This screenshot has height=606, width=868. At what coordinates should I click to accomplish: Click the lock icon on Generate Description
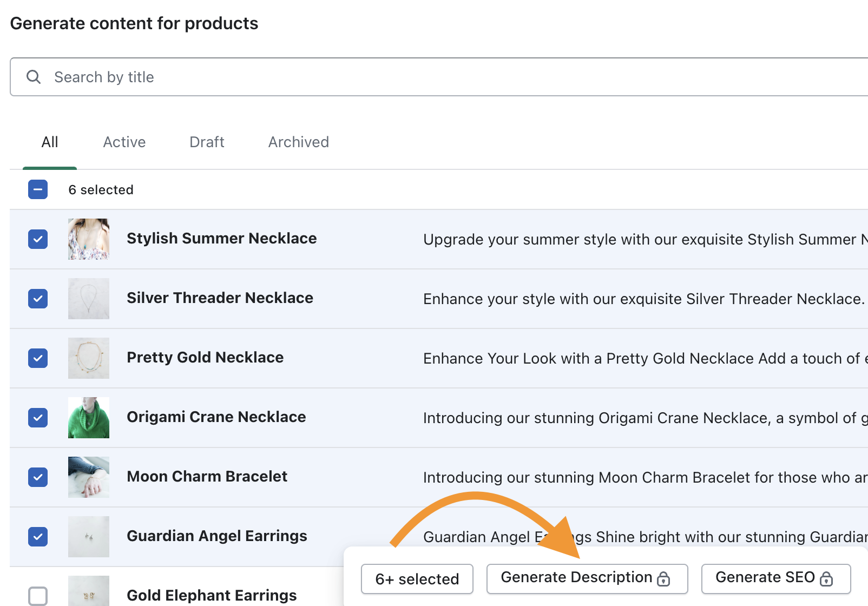(663, 579)
